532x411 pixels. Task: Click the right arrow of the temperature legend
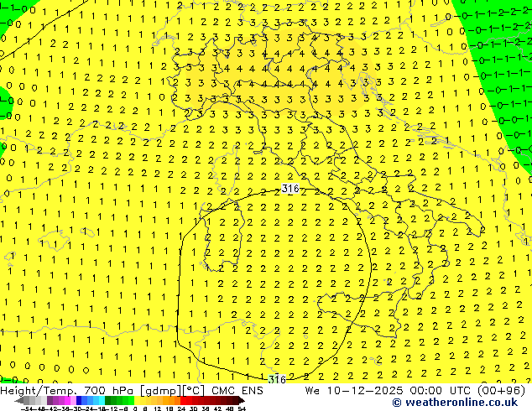coord(242,401)
